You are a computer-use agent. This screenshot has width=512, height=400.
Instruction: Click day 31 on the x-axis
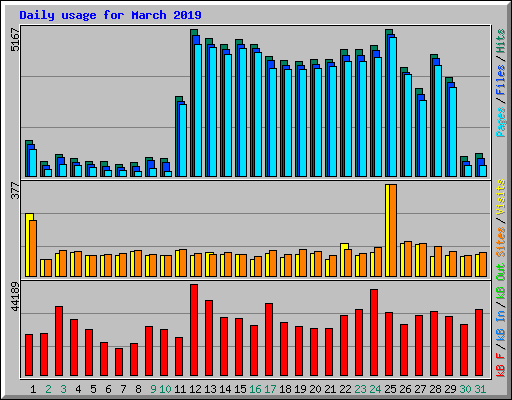pos(480,389)
